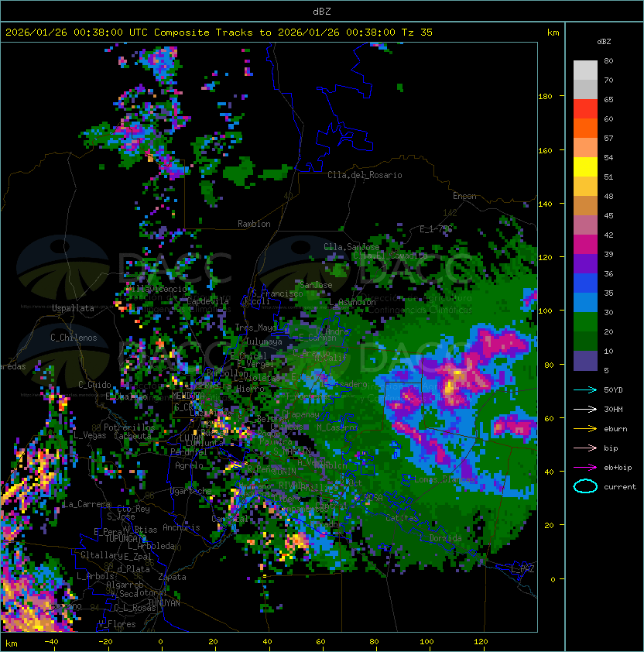
Task: Select the light blue 35 dBZ swatch
Action: pos(585,303)
